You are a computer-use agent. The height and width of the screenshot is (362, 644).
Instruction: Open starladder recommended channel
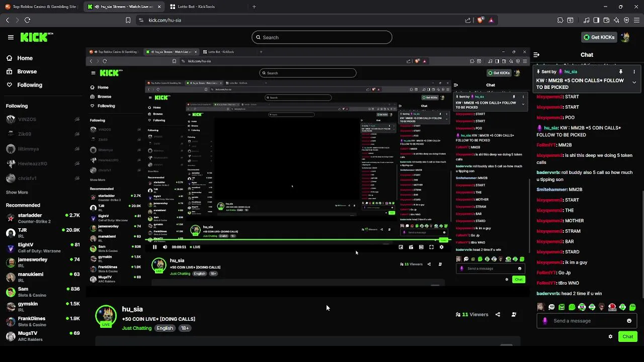(x=43, y=218)
